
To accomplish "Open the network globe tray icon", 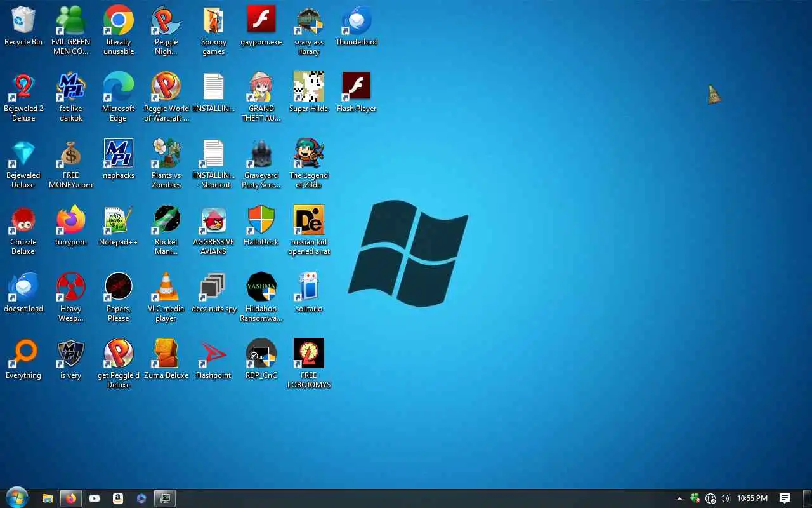I will coord(710,498).
